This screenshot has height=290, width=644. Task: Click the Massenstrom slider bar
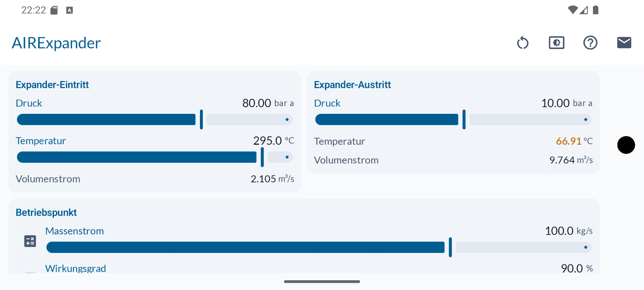pos(319,247)
